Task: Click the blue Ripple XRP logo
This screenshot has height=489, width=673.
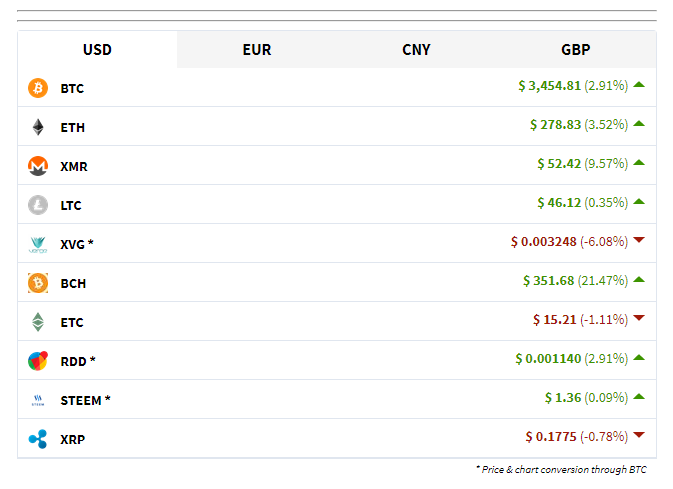Action: (38, 439)
